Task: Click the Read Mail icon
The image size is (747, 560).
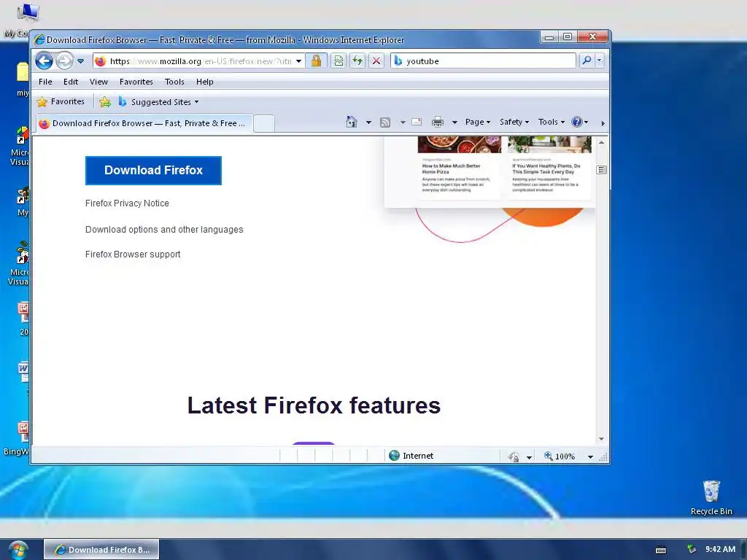Action: (x=417, y=122)
